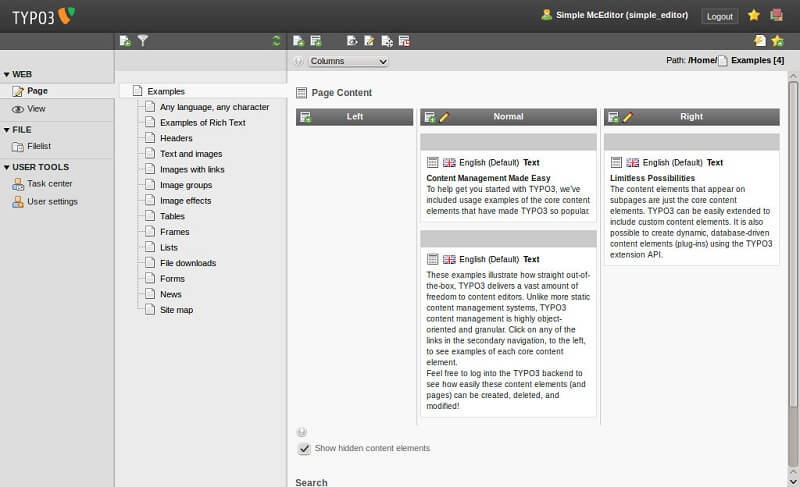The image size is (800, 487).
Task: Edit page properties icon
Action: pyautogui.click(x=369, y=41)
